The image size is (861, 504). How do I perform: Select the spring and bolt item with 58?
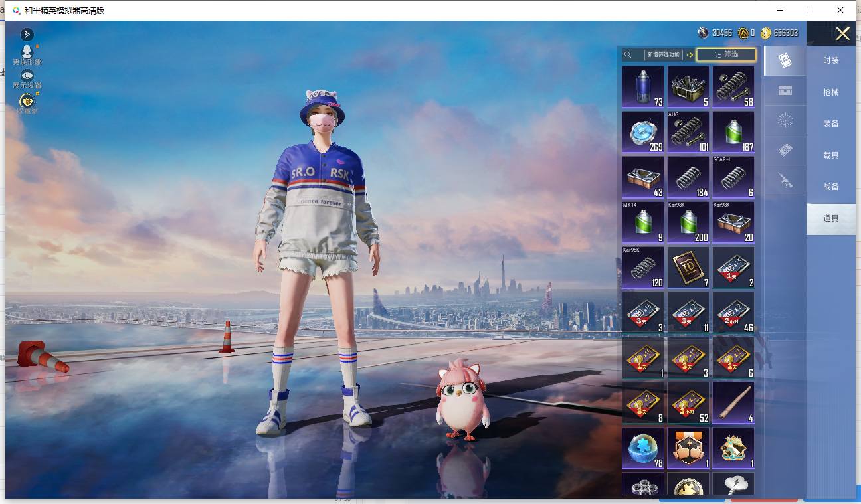[x=733, y=86]
